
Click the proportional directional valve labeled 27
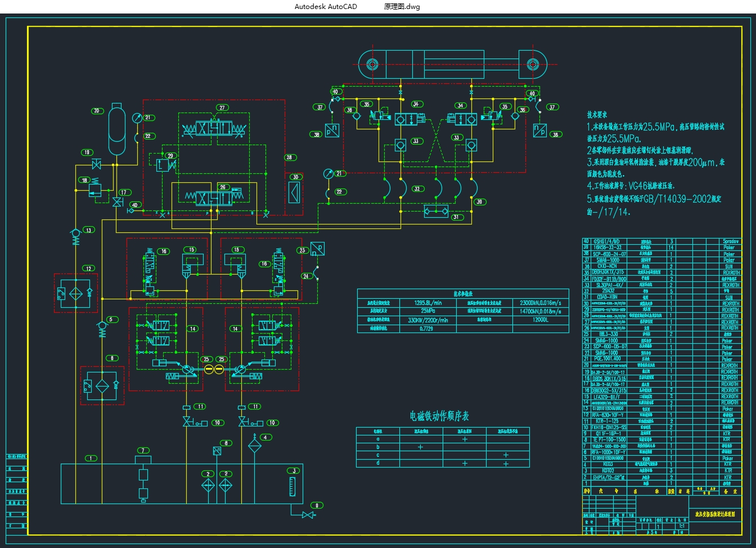215,128
